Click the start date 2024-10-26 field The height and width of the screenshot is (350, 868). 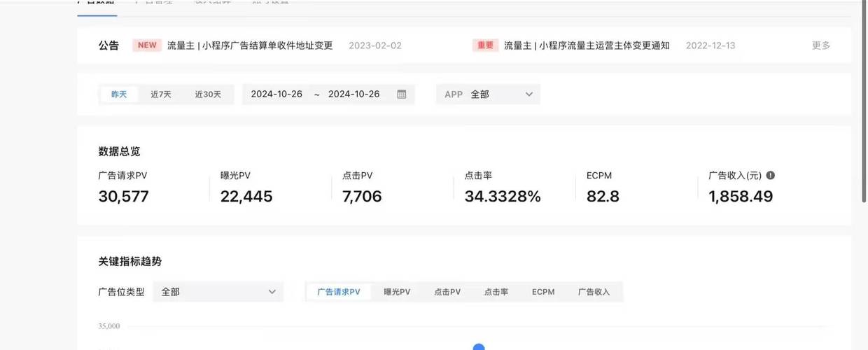pyautogui.click(x=276, y=94)
